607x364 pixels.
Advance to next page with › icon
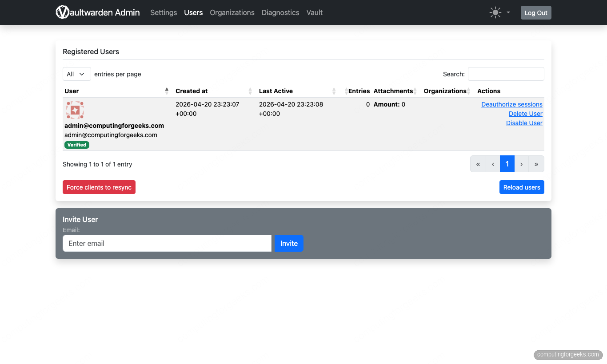pos(521,164)
